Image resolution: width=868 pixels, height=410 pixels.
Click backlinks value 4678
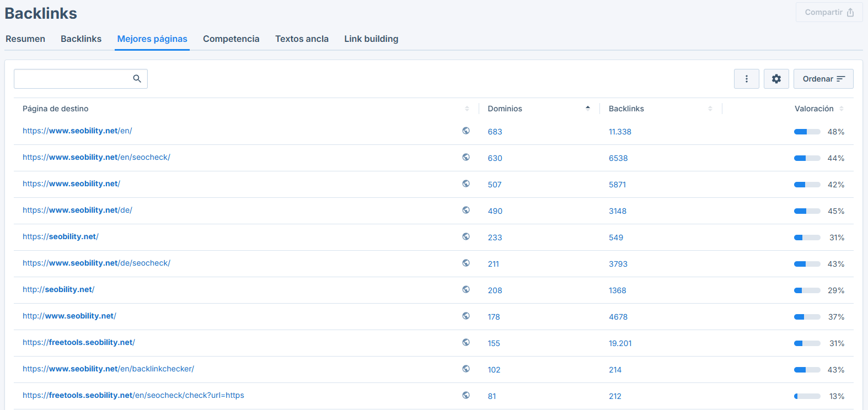point(618,317)
